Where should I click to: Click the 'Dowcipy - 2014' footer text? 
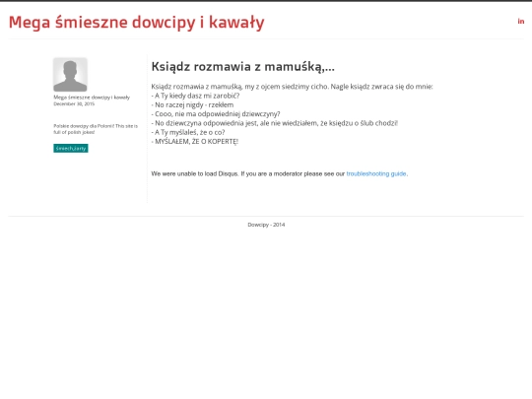tap(266, 225)
